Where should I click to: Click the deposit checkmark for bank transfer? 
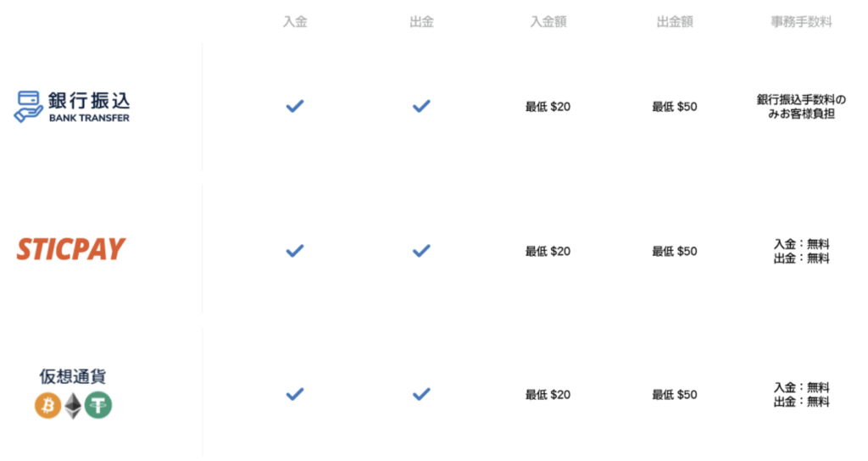(294, 106)
